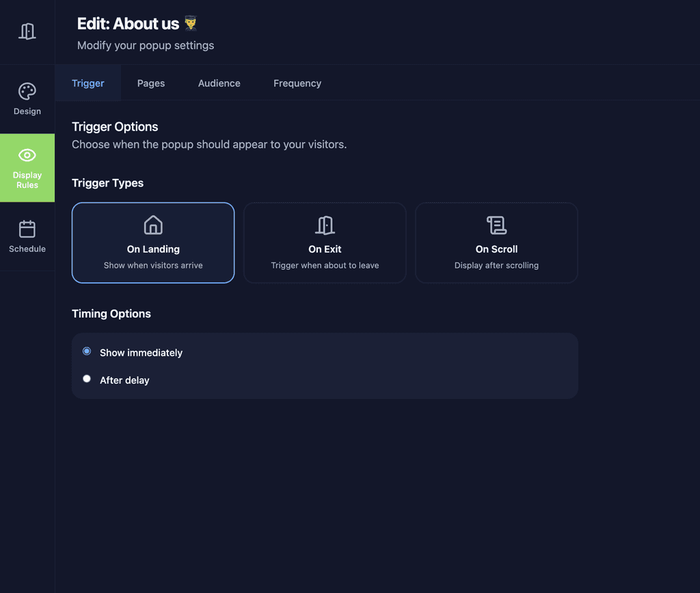Click the Timing Options section panel
Viewport: 700px width, 593px height.
325,364
